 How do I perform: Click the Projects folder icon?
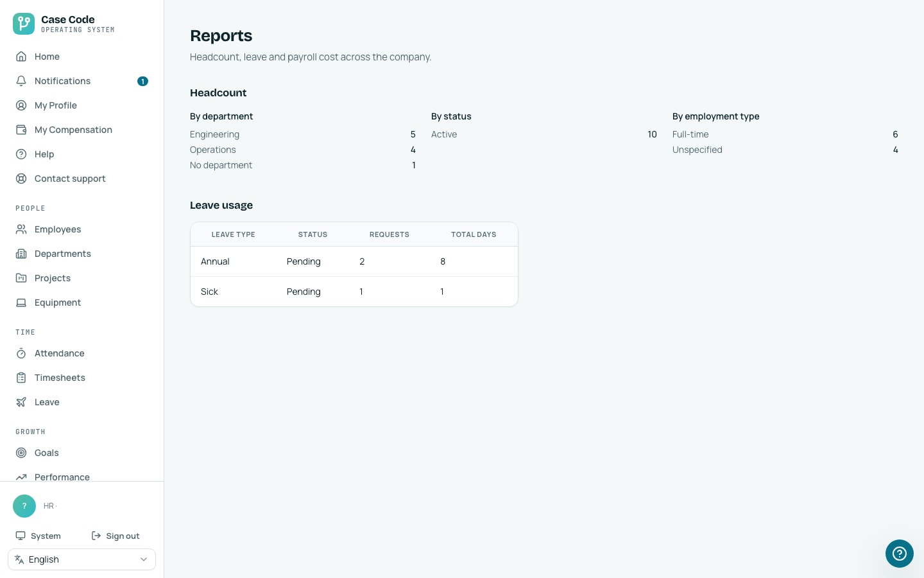[21, 278]
